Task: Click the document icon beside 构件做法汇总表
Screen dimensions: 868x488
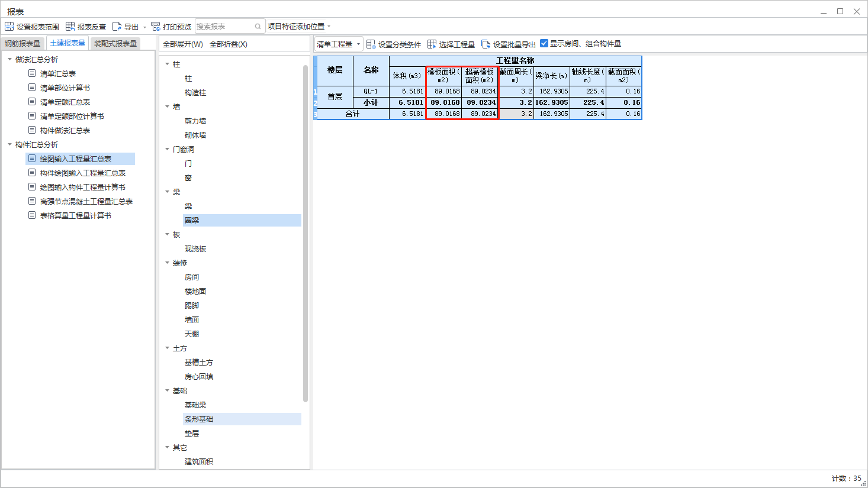Action: pos(32,130)
